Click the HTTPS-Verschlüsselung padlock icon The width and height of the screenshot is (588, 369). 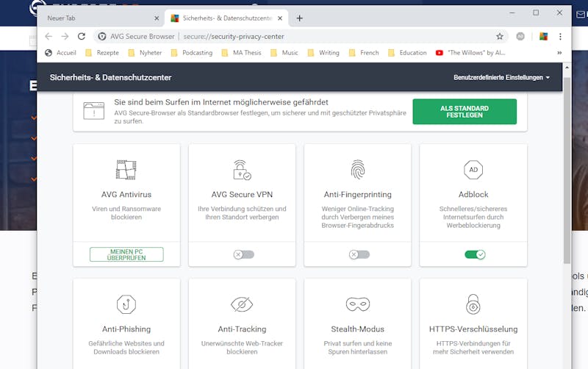473,304
